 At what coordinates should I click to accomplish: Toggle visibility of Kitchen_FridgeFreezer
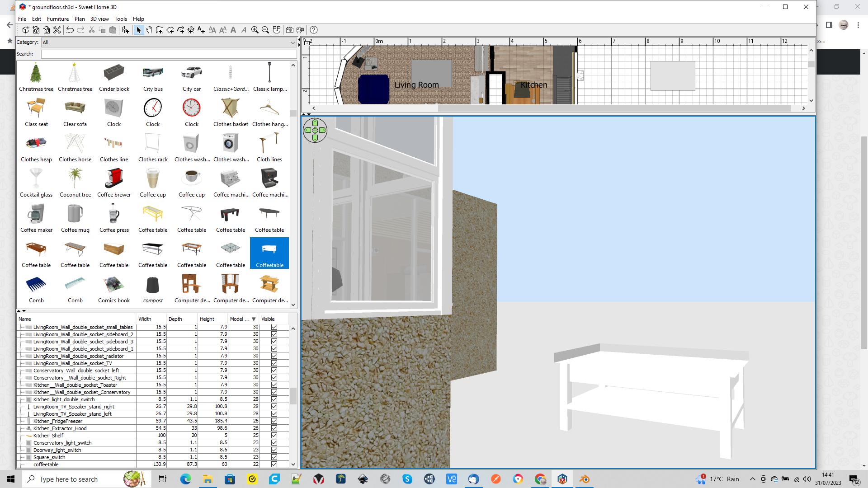pos(274,421)
